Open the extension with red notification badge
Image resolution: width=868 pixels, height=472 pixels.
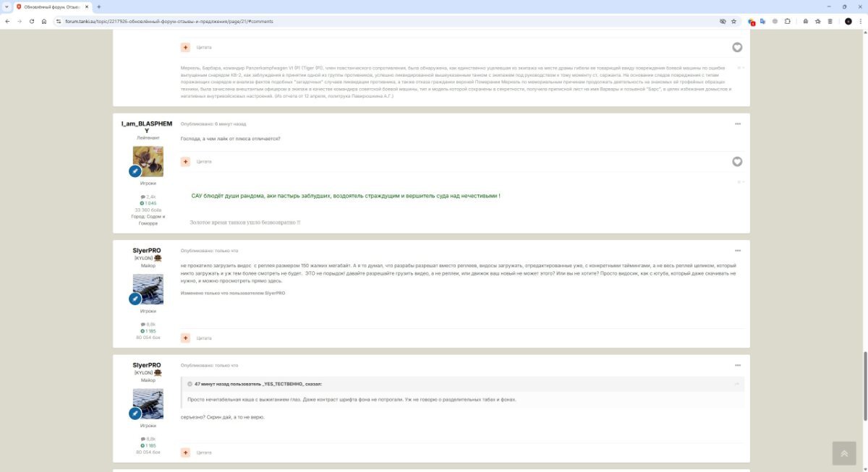[752, 22]
